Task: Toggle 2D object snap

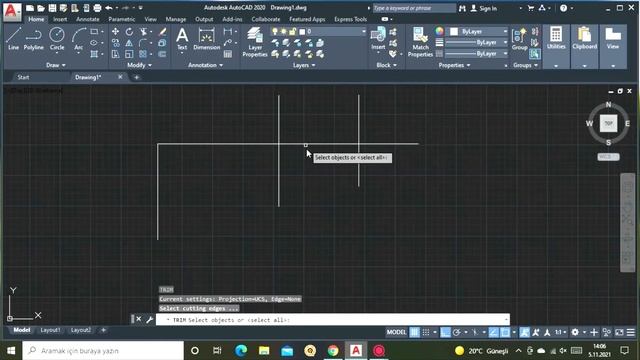Action: point(505,332)
